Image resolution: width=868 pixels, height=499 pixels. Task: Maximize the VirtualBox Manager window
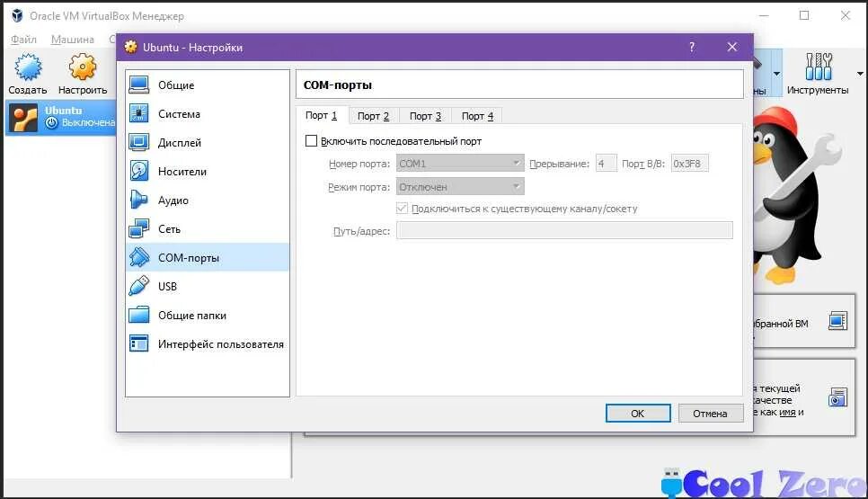pyautogui.click(x=804, y=15)
